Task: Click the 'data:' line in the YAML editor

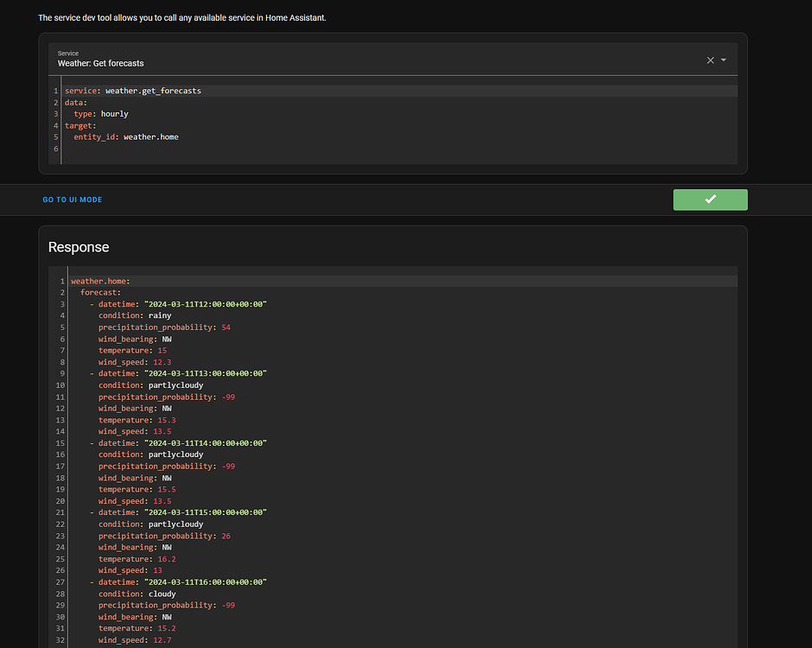Action: point(76,102)
